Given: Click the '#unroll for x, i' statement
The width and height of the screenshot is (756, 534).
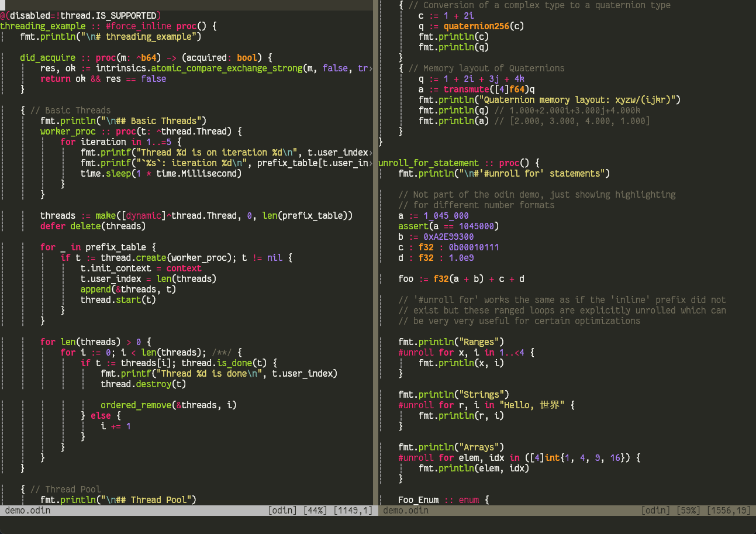Looking at the screenshot, I should 466,352.
